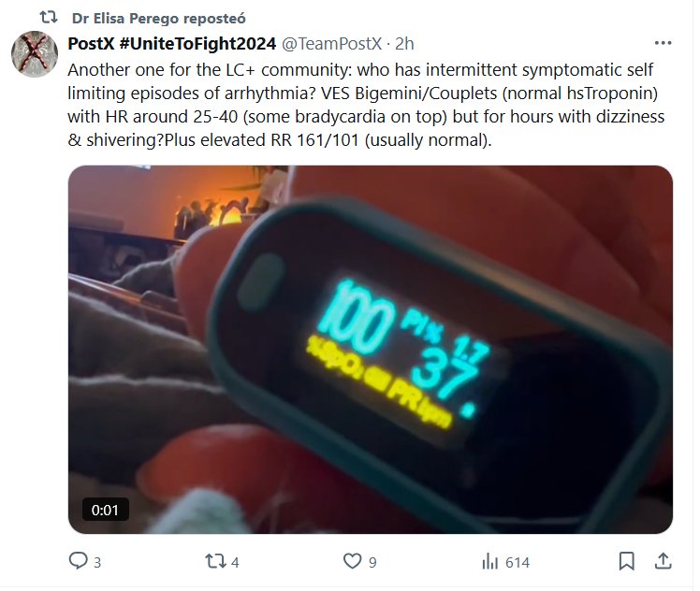Click the 614 views count

tap(518, 562)
